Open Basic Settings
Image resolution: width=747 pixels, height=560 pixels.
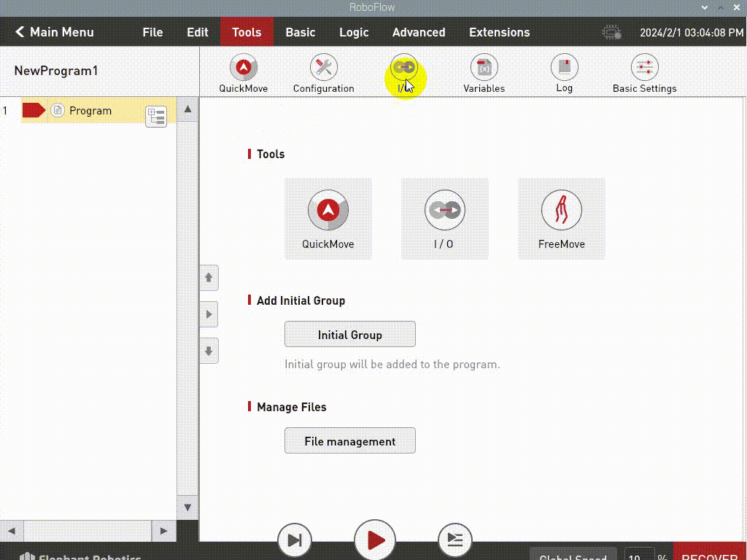point(645,74)
